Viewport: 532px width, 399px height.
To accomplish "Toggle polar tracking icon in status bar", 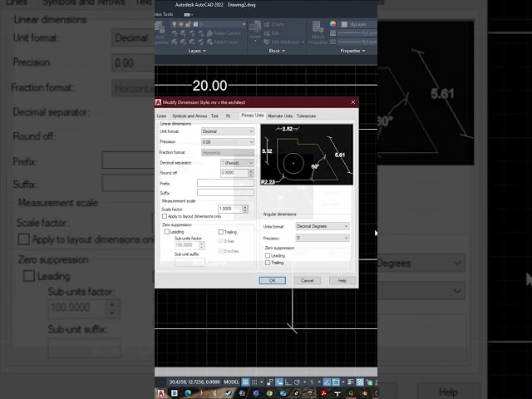I will pyautogui.click(x=297, y=382).
